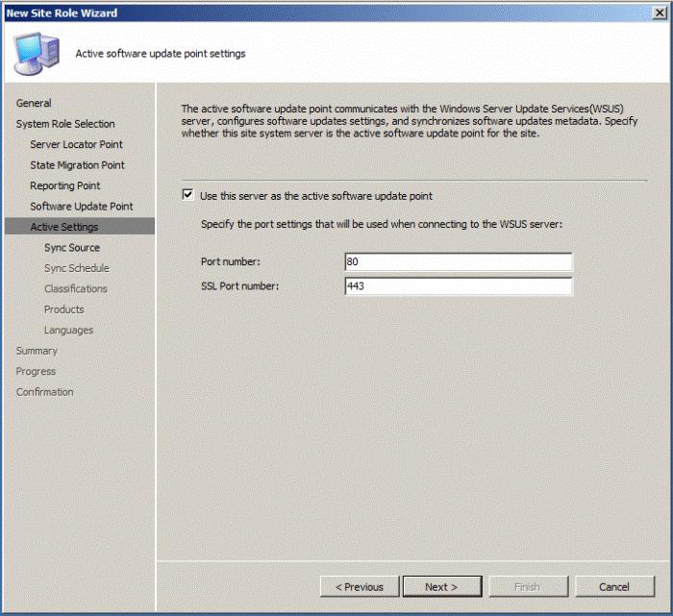Open System Role Selection step

point(65,124)
